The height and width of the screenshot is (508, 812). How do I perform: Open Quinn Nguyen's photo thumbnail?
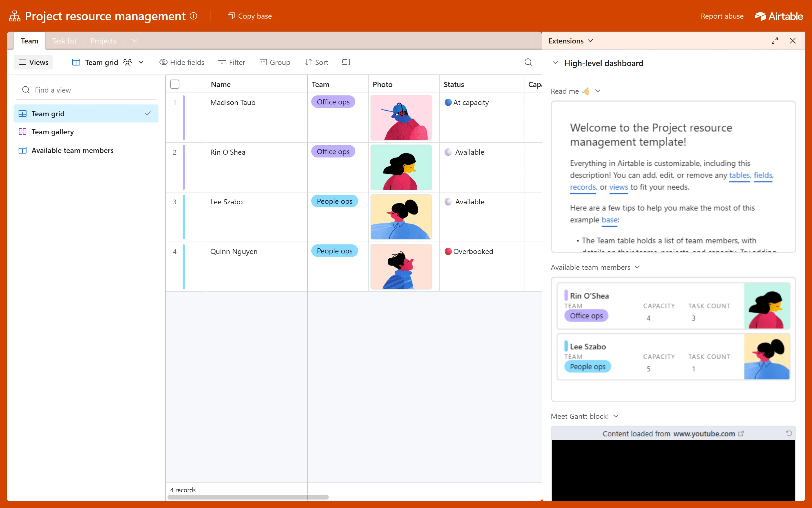pyautogui.click(x=401, y=267)
